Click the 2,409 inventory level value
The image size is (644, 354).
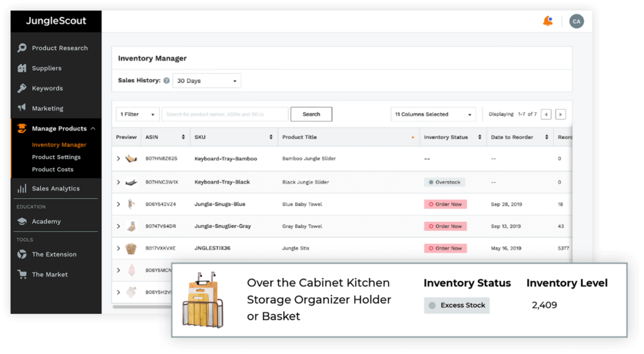click(544, 305)
